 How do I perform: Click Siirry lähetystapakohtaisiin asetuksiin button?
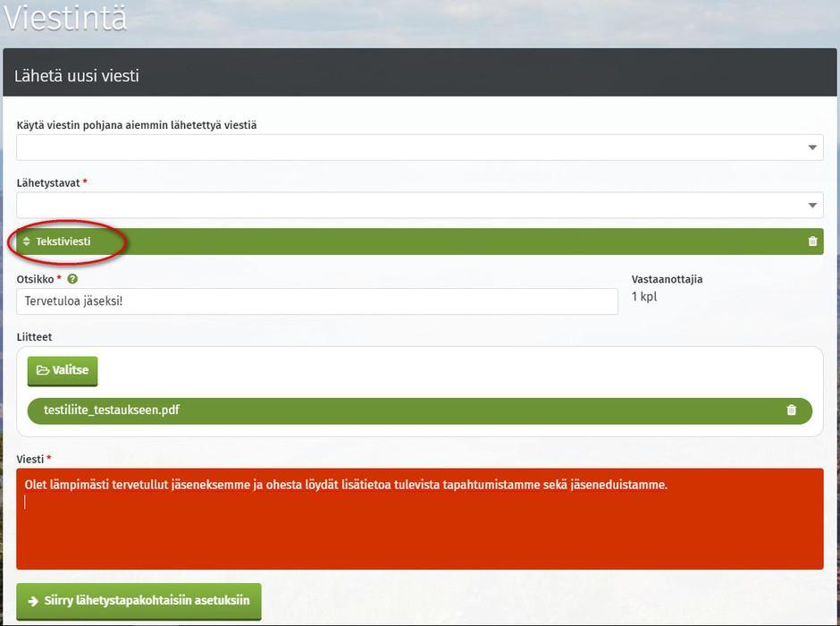[139, 601]
